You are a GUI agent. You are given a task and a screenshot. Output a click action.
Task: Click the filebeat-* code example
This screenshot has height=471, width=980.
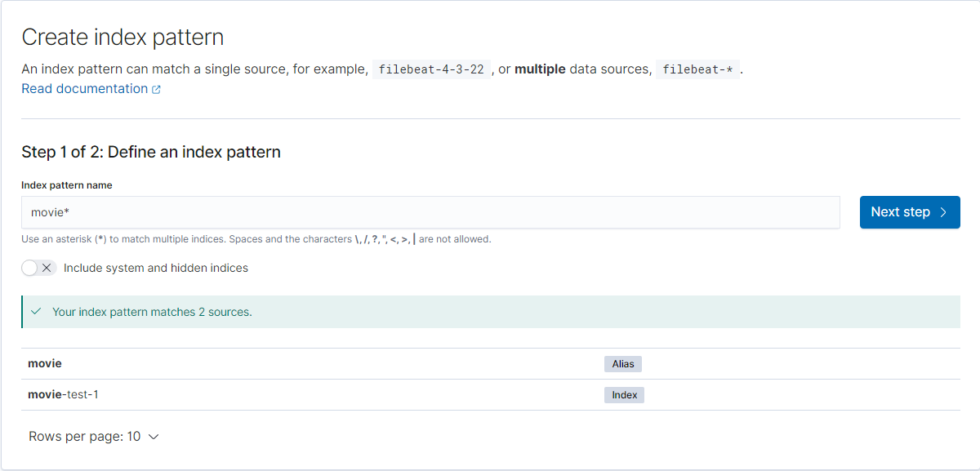point(697,69)
